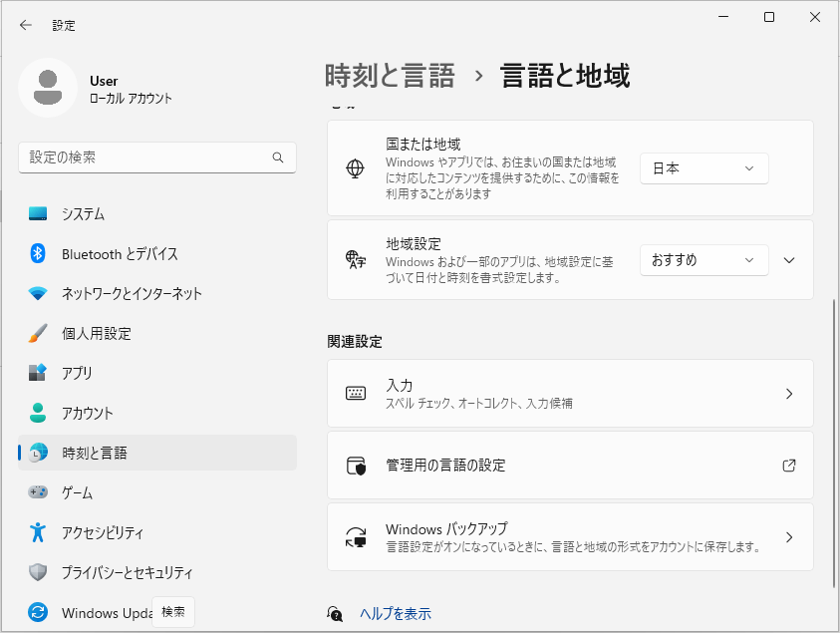Screen dimensions: 840x633
Task: Open the ヘルプを表示 link
Action: tap(396, 614)
